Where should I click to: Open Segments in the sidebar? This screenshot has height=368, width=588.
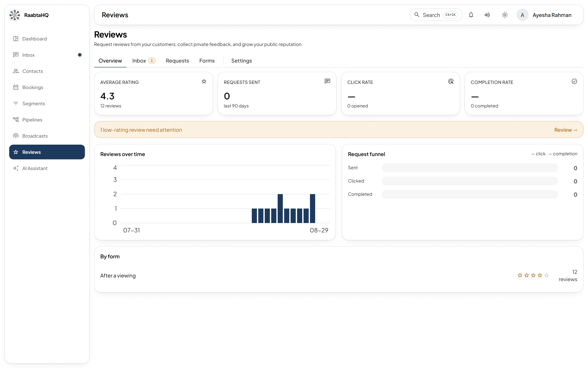[x=47, y=103]
